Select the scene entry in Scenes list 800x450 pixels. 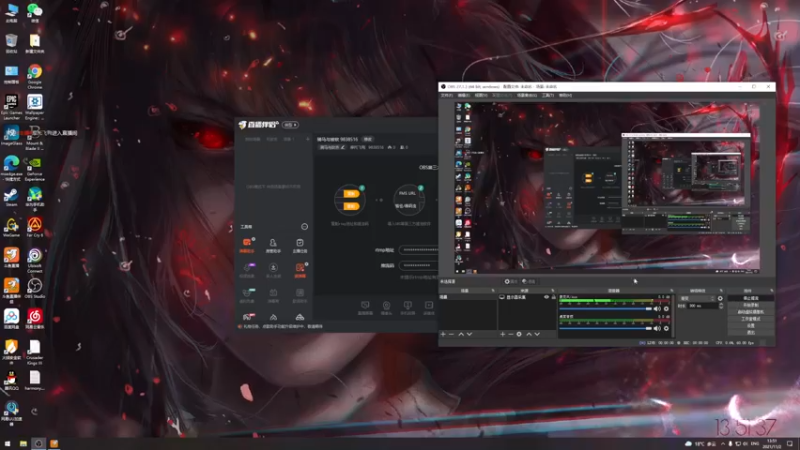[467, 297]
